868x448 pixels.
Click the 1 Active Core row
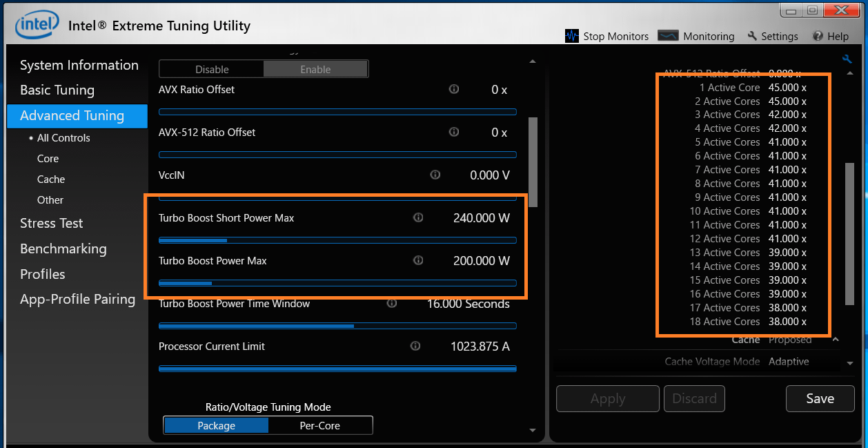click(753, 88)
